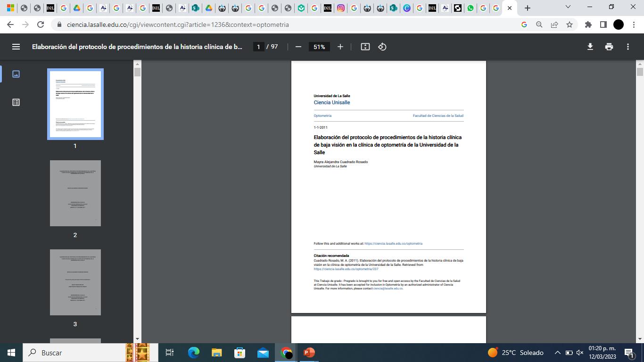Screen dimensions: 644x362
Task: Open the muted volume control
Action: [x=580, y=353]
